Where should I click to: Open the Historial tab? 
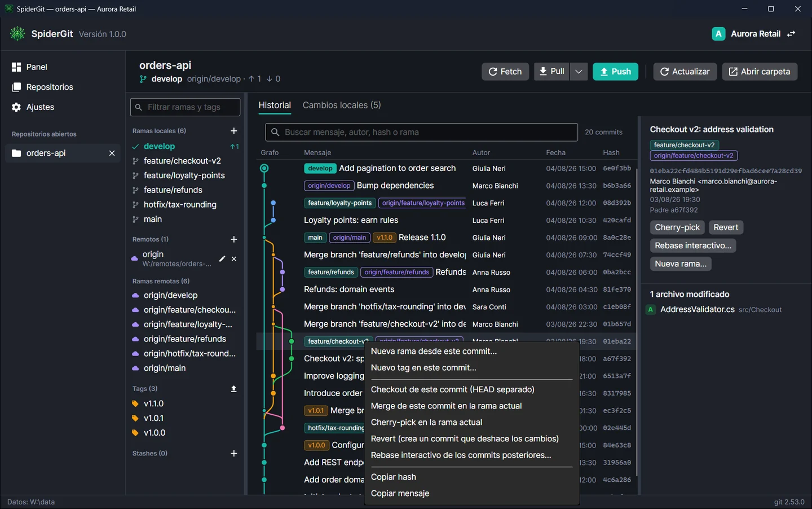[275, 105]
